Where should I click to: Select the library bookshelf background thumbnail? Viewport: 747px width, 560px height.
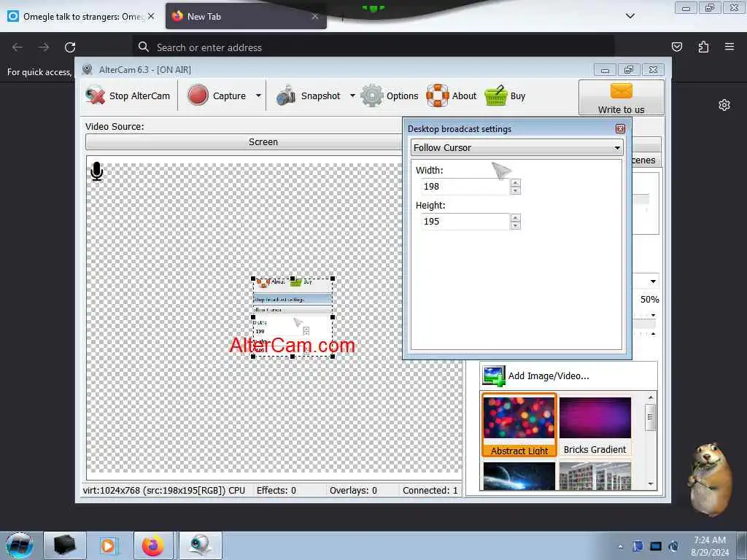(x=595, y=475)
